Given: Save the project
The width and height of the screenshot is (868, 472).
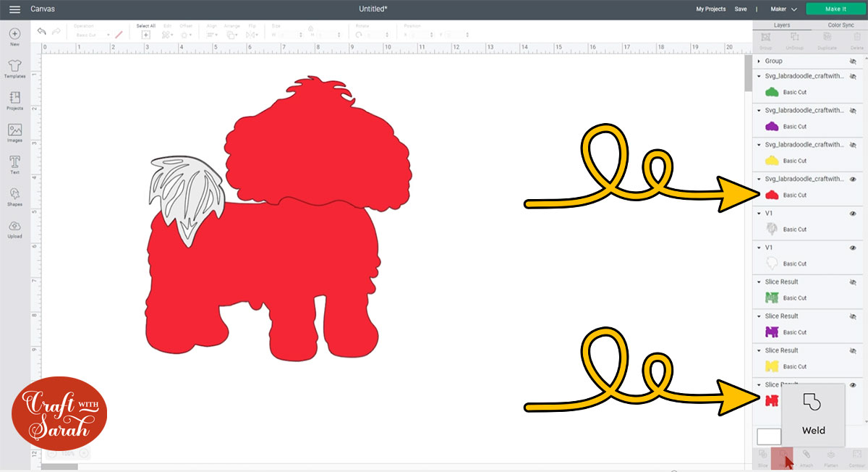Looking at the screenshot, I should [x=741, y=9].
